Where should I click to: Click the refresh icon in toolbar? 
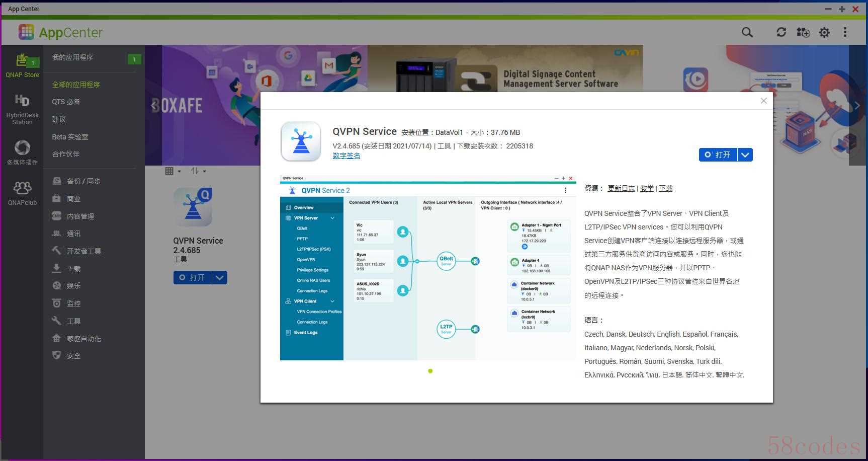(781, 32)
